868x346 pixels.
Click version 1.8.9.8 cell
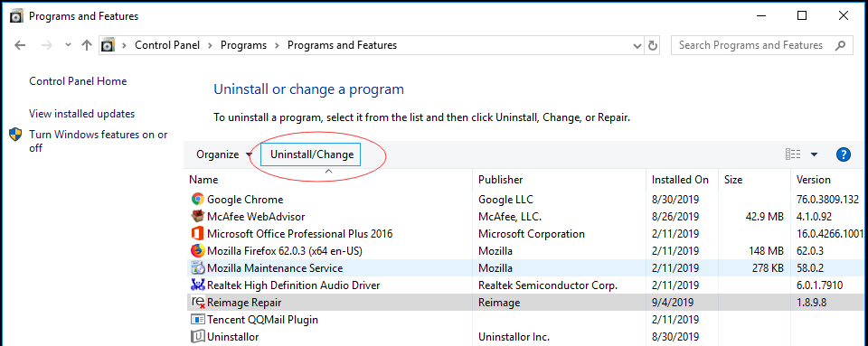pos(813,303)
